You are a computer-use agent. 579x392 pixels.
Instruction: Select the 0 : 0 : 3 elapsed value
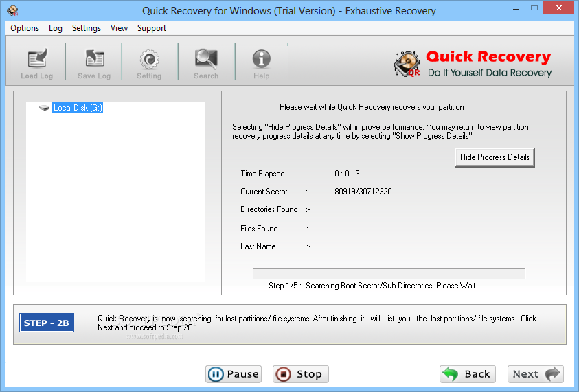[347, 174]
